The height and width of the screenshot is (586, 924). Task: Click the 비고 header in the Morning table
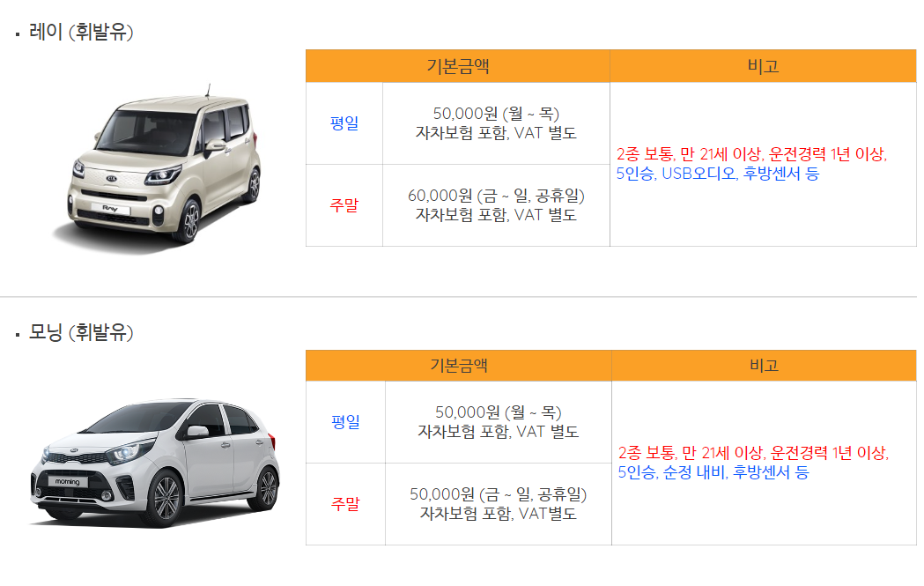(764, 366)
